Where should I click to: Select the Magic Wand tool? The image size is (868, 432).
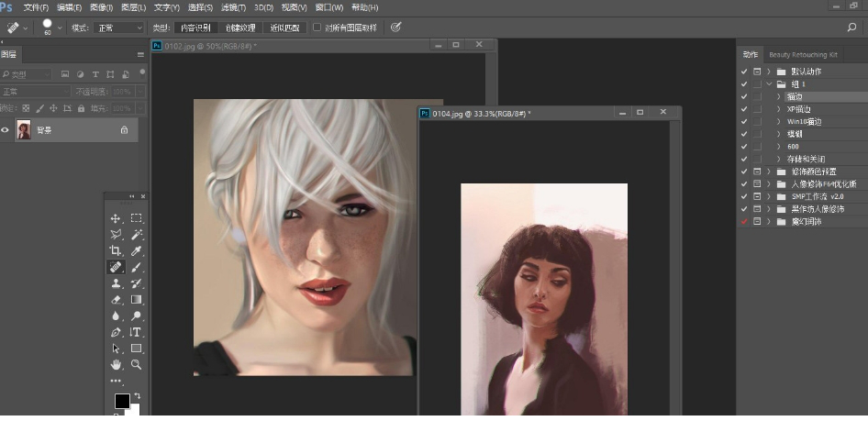point(136,235)
